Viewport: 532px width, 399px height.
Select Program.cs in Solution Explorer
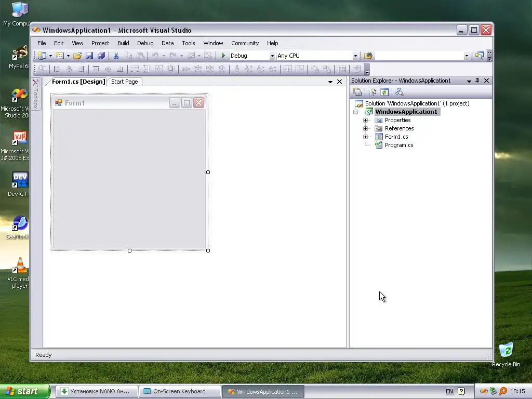click(x=399, y=145)
